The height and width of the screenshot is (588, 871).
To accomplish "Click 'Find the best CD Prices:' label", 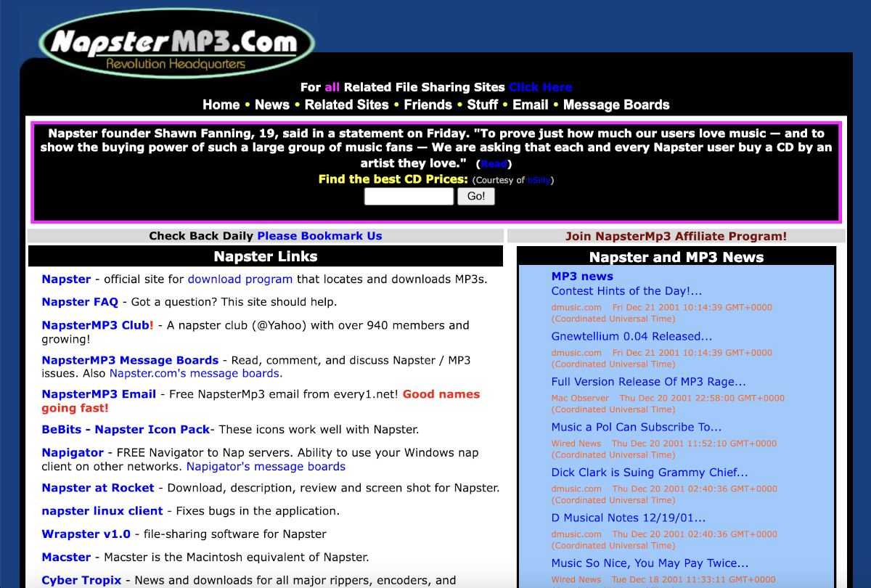I will click(x=393, y=179).
